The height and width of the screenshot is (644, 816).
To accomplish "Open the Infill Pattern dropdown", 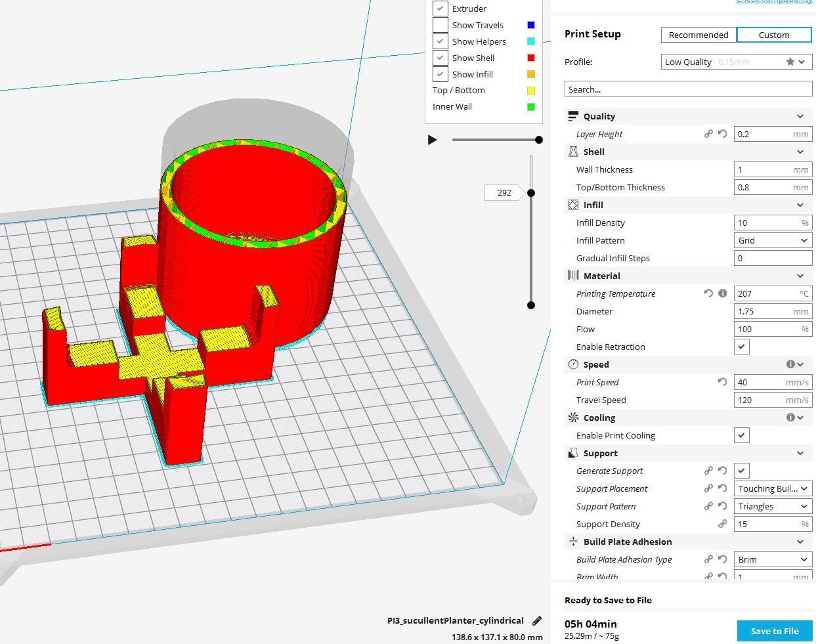I will click(773, 240).
